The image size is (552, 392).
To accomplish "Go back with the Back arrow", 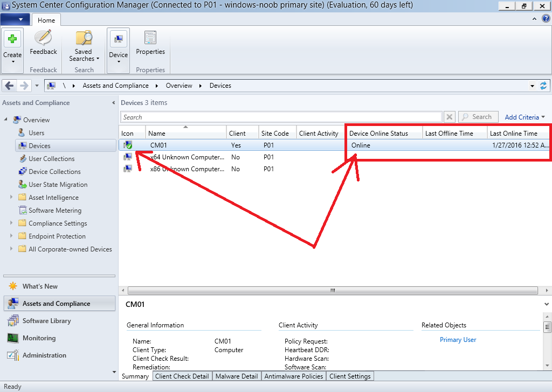I will coord(10,86).
